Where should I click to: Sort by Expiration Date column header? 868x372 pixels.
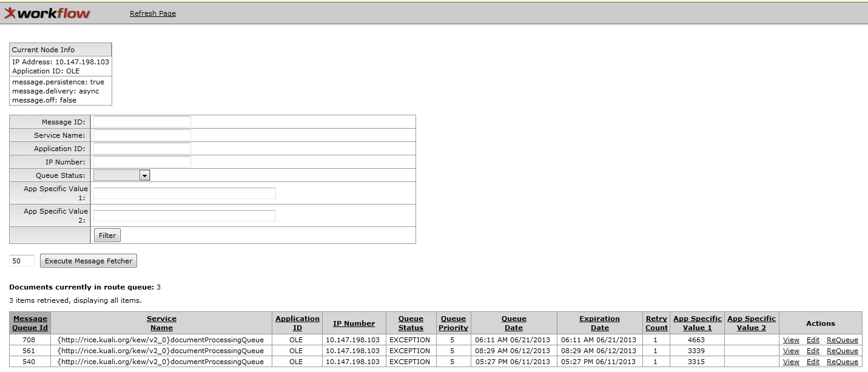point(599,323)
